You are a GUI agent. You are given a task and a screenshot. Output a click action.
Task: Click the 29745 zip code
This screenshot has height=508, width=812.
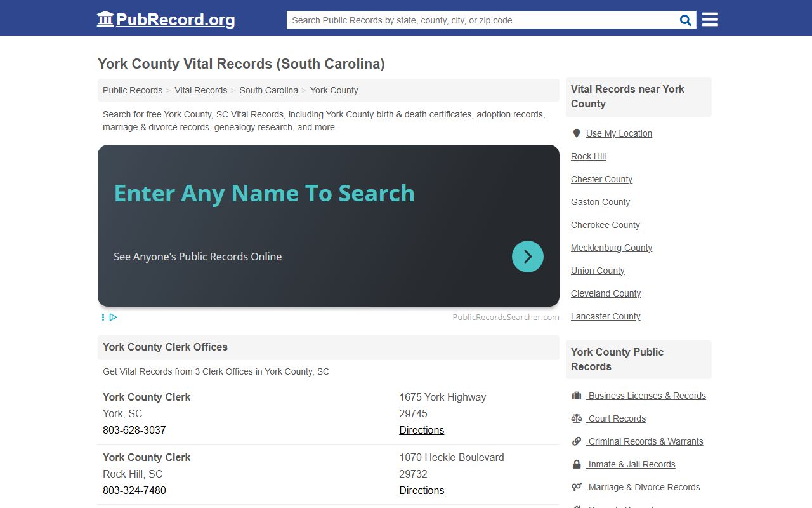[413, 413]
